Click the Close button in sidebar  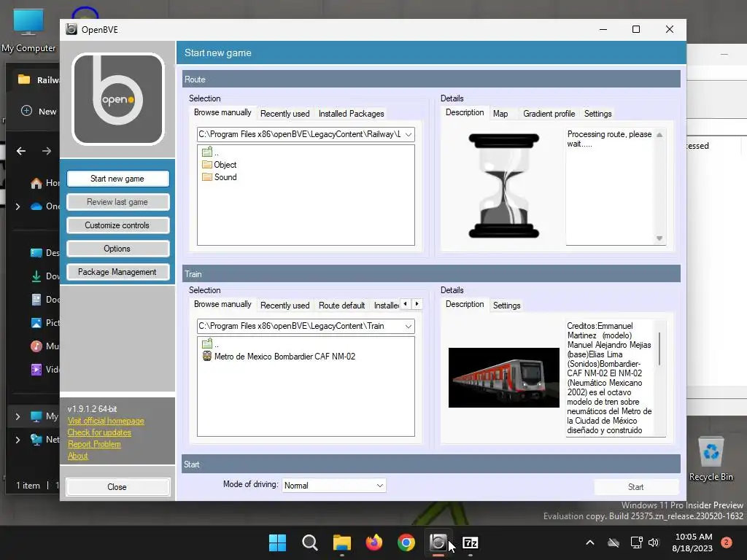(x=117, y=486)
